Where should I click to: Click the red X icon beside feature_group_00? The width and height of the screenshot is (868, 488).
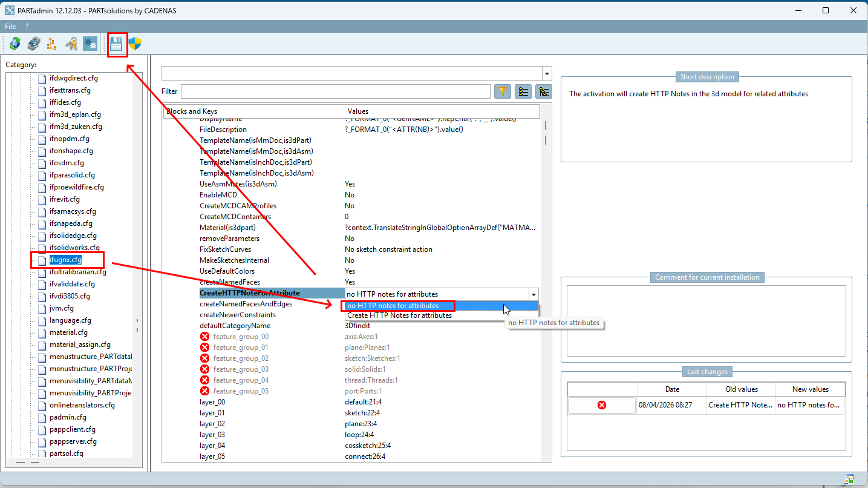[x=204, y=337]
